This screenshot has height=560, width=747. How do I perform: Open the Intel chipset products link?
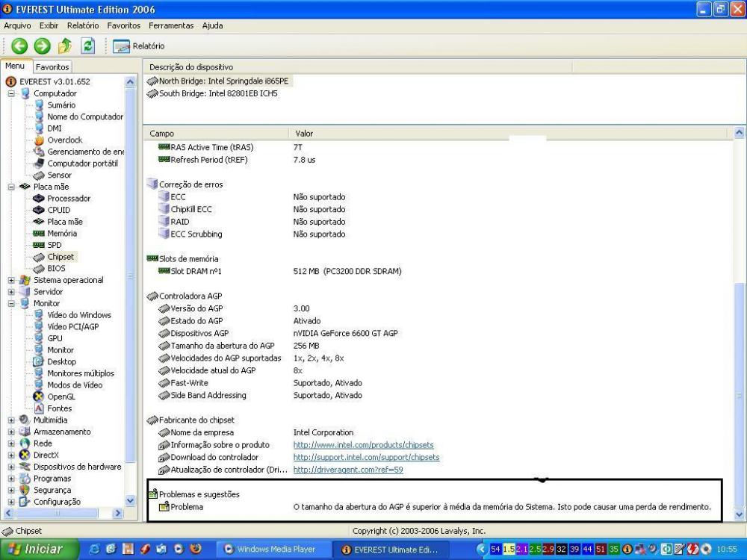(363, 445)
